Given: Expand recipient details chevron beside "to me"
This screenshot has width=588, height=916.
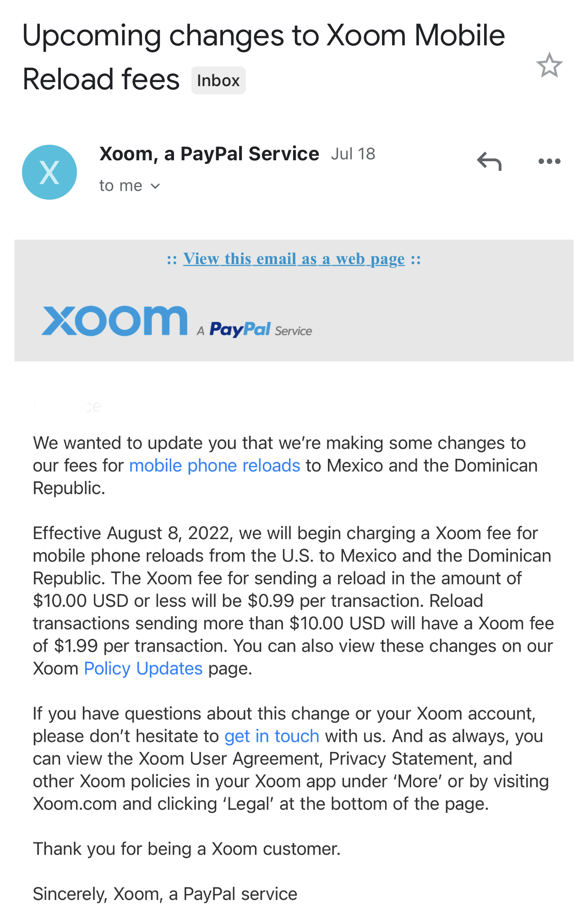Looking at the screenshot, I should click(156, 186).
